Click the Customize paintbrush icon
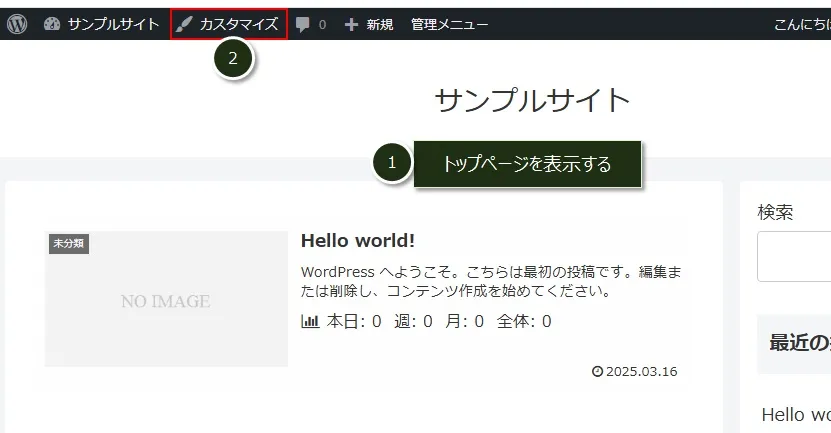831x433 pixels. point(184,24)
